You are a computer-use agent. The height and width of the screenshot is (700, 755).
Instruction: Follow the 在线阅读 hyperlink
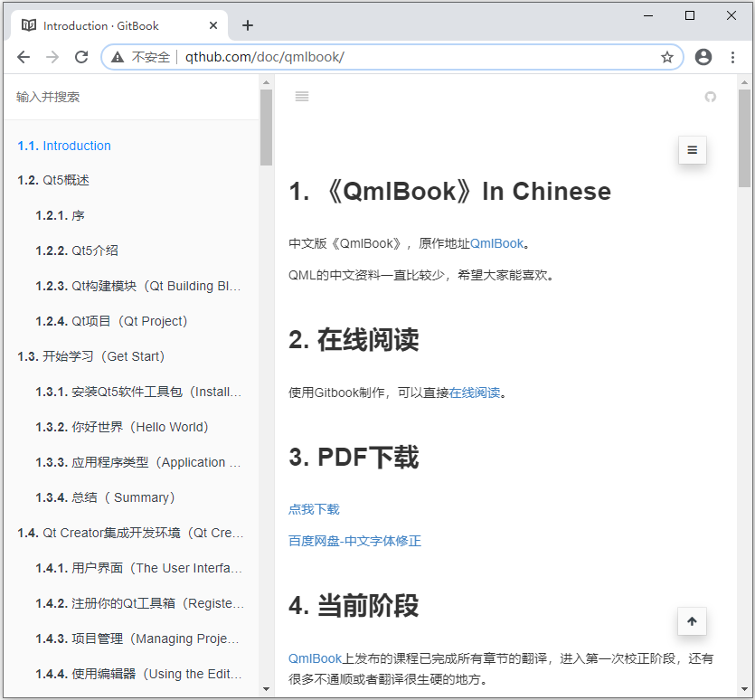pos(475,393)
